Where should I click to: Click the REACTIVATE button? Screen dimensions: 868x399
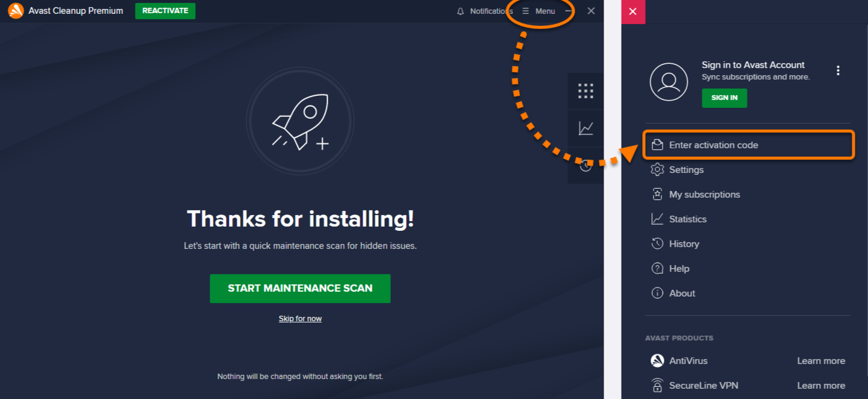165,11
